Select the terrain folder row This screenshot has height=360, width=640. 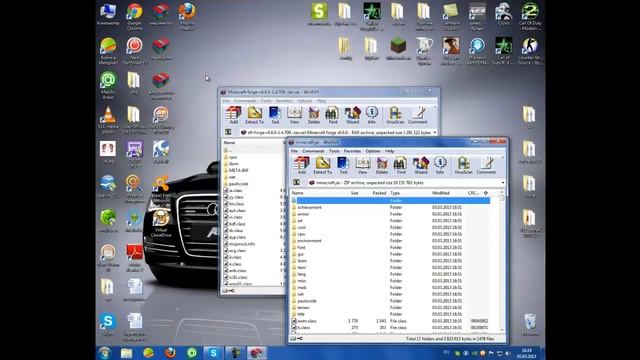pyautogui.click(x=391, y=307)
